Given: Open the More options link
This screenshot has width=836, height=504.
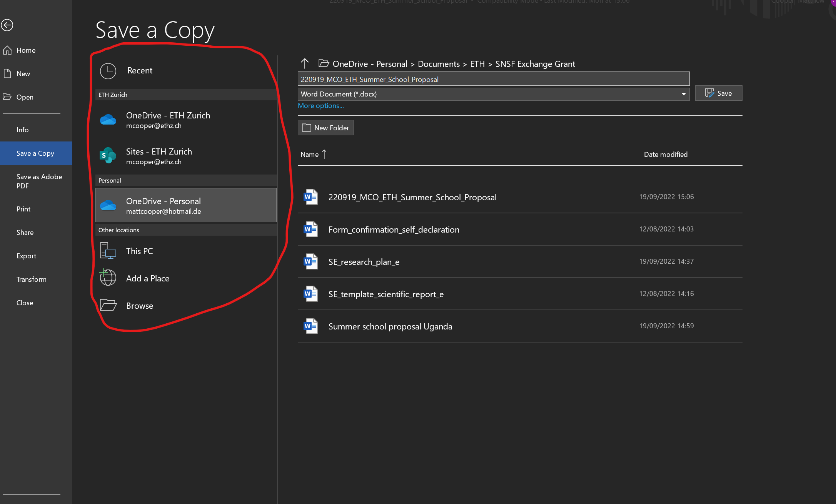Looking at the screenshot, I should tap(320, 106).
